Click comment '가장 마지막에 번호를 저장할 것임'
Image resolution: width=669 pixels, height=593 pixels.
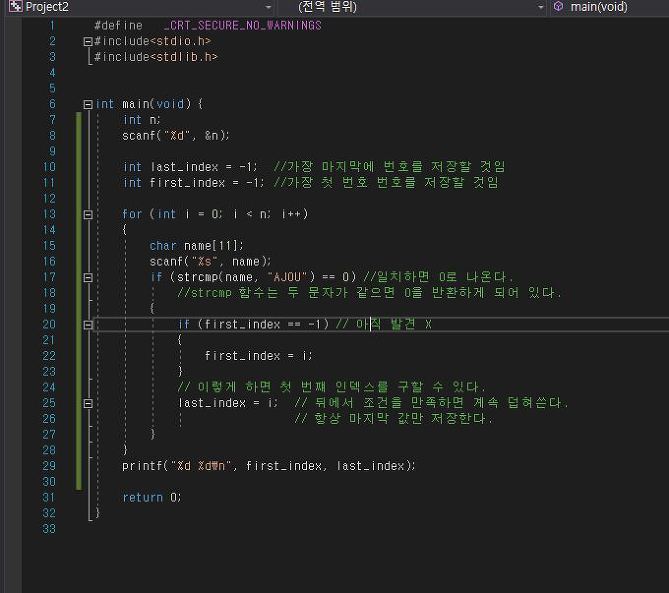tap(396, 167)
